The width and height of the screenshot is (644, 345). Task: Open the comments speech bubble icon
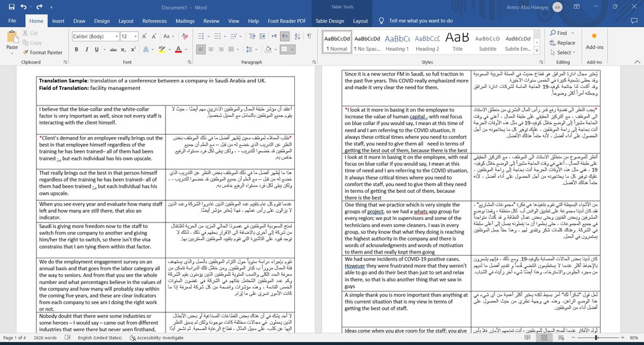click(634, 21)
